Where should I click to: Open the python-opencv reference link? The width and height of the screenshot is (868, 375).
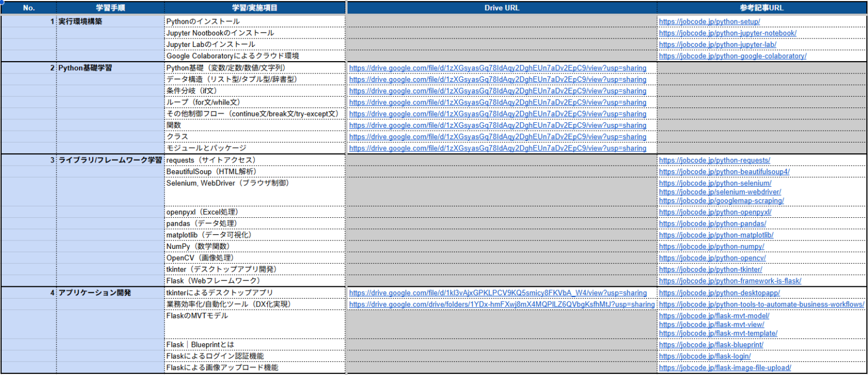tap(706, 258)
